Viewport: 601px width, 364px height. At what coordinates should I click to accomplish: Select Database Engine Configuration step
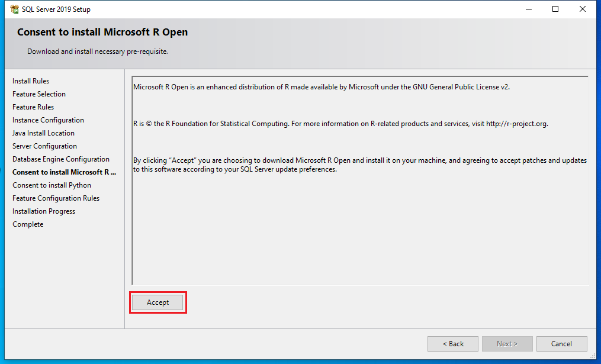(61, 159)
